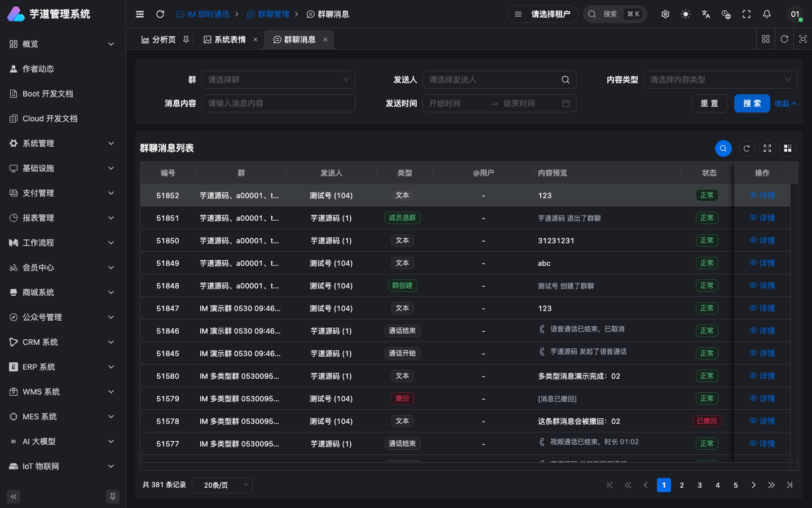Go to page 3
The image size is (812, 508).
click(x=700, y=485)
